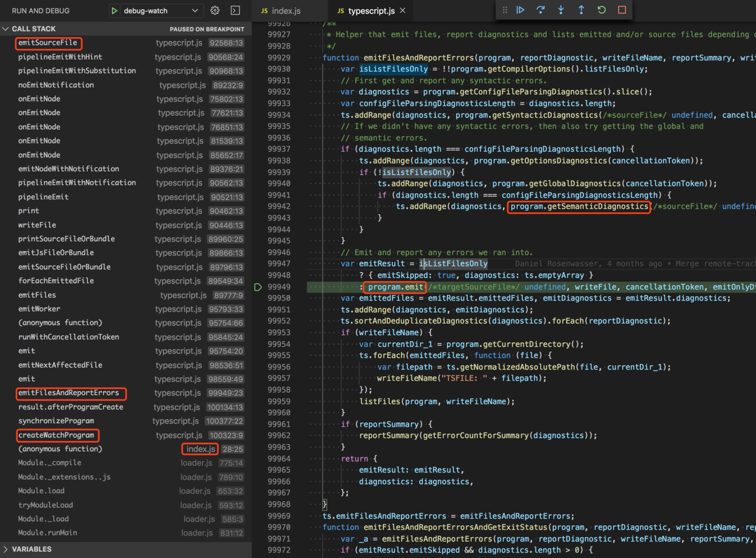Close the typescript.js tab
756x558 pixels.
click(402, 10)
